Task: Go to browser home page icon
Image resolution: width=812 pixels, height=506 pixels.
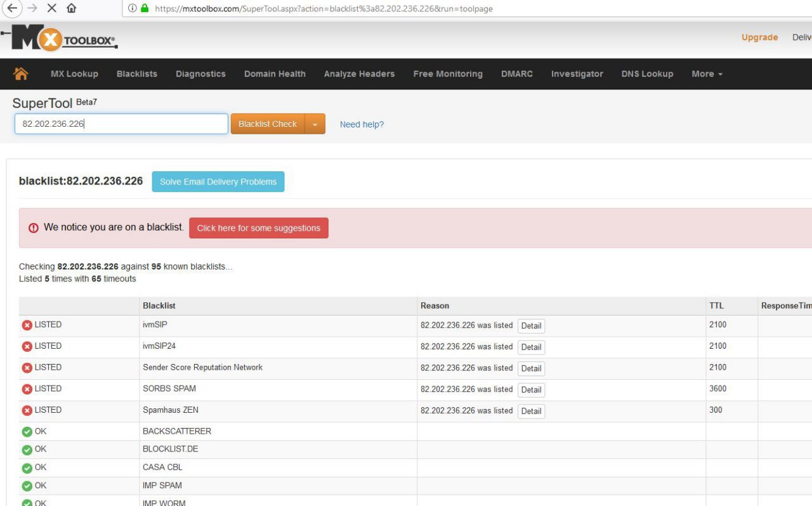Action: (x=72, y=9)
